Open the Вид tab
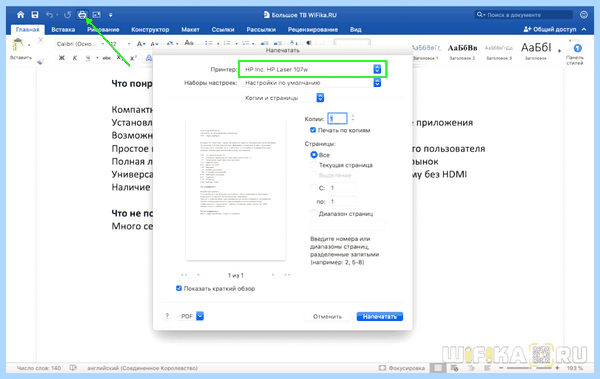600x379 pixels. [355, 29]
